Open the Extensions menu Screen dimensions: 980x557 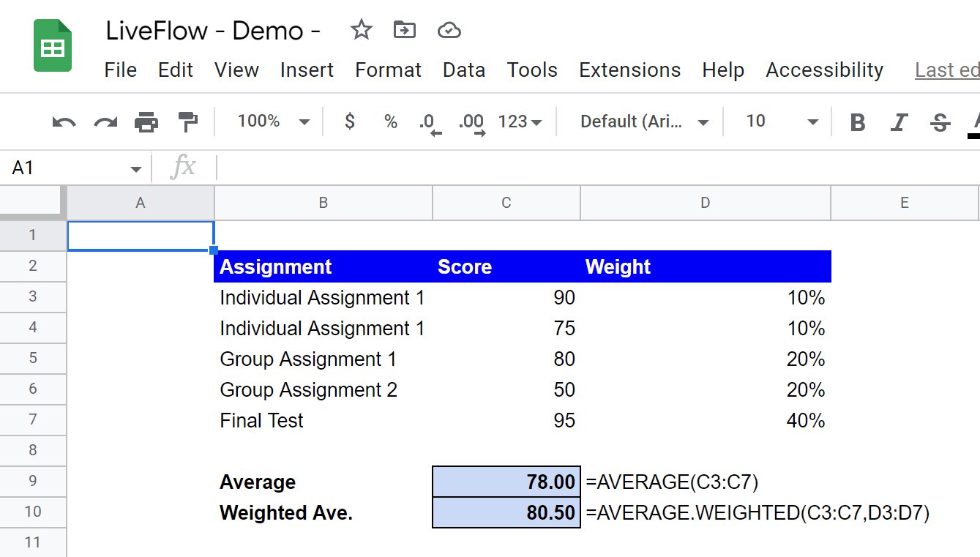pos(629,70)
